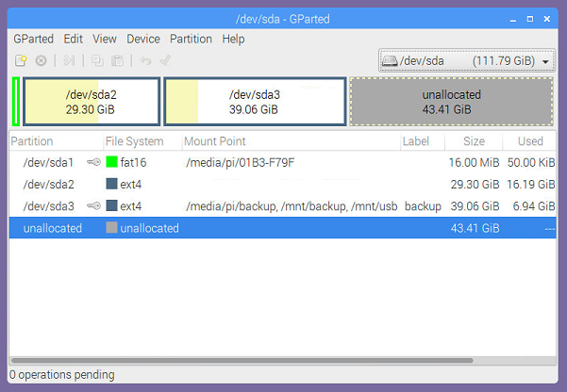Screen dimensions: 567x392
Task: Click size value 29.30 GiB in list
Action: coord(475,185)
